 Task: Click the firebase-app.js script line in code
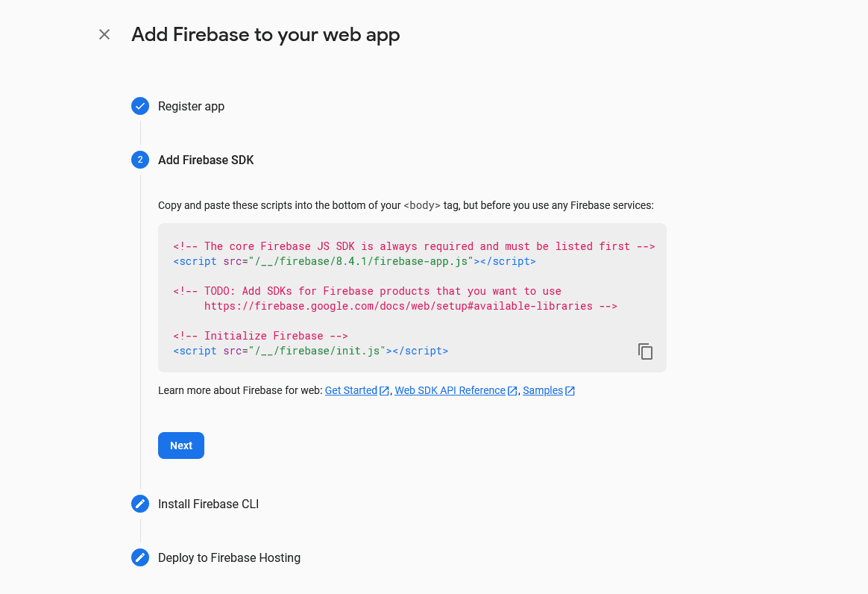coord(354,261)
